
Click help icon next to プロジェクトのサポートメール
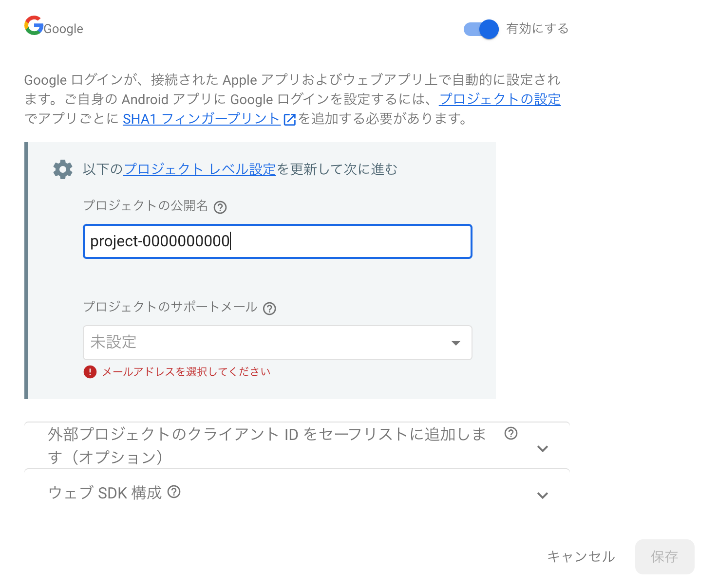269,309
